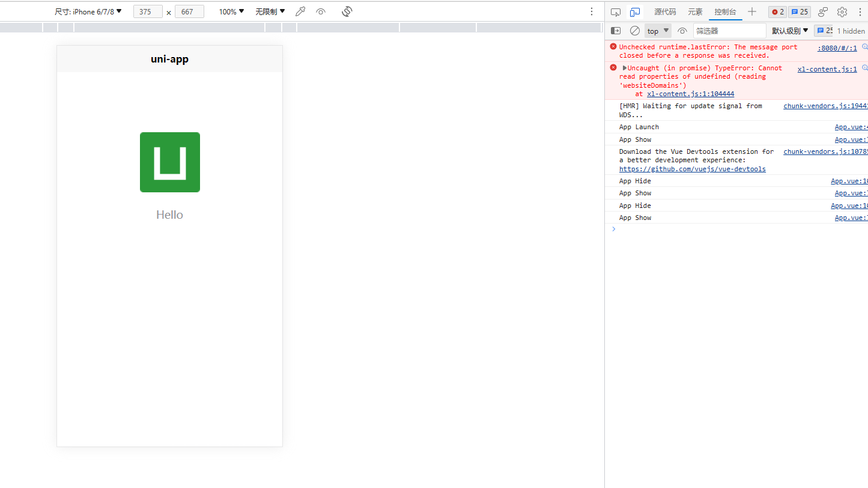Click the 1 hidden label
Image resolution: width=868 pixels, height=488 pixels.
click(851, 31)
